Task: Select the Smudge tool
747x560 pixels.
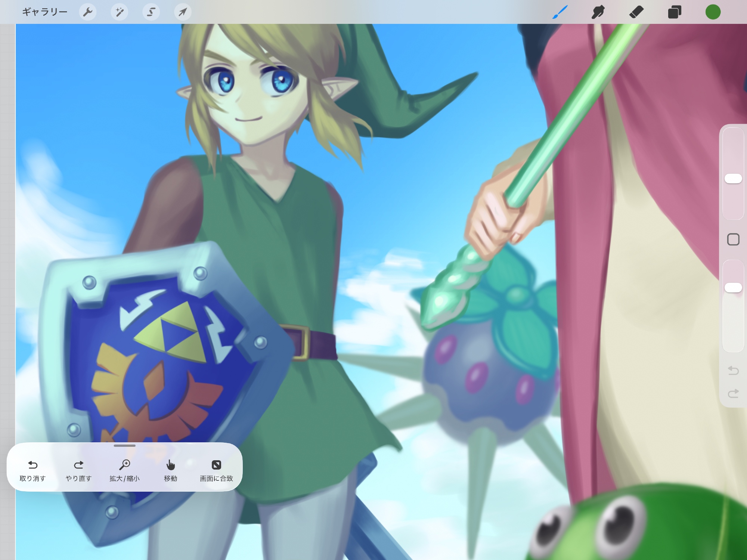Action: coord(598,12)
